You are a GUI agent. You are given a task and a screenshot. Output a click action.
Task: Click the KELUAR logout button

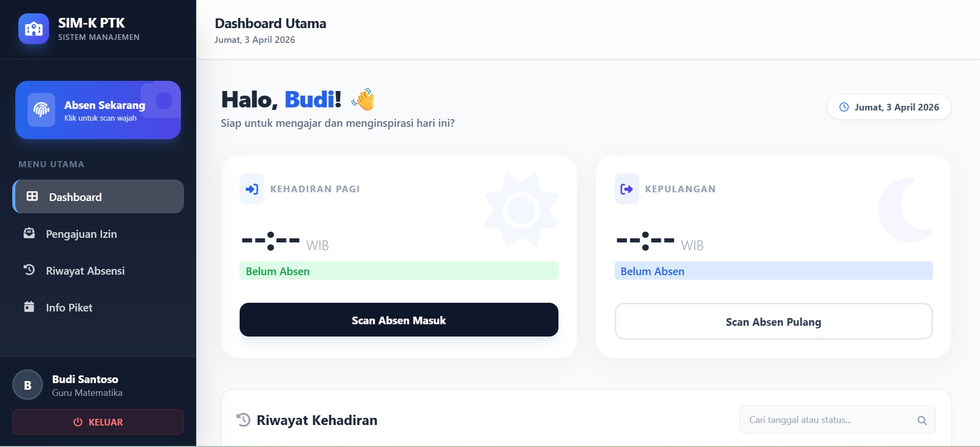[98, 422]
